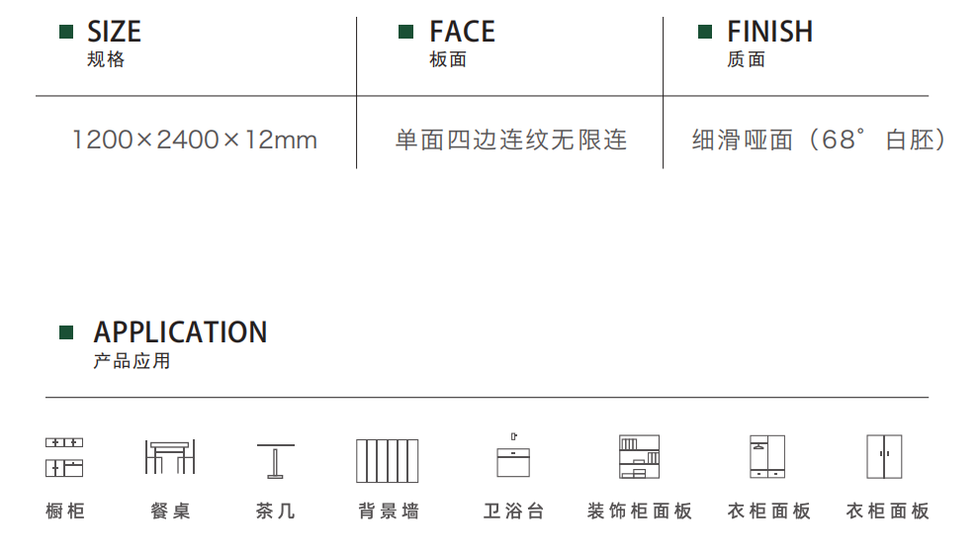980x560 pixels.
Task: Select the background wall (背景墙) panel icon
Action: tap(388, 461)
